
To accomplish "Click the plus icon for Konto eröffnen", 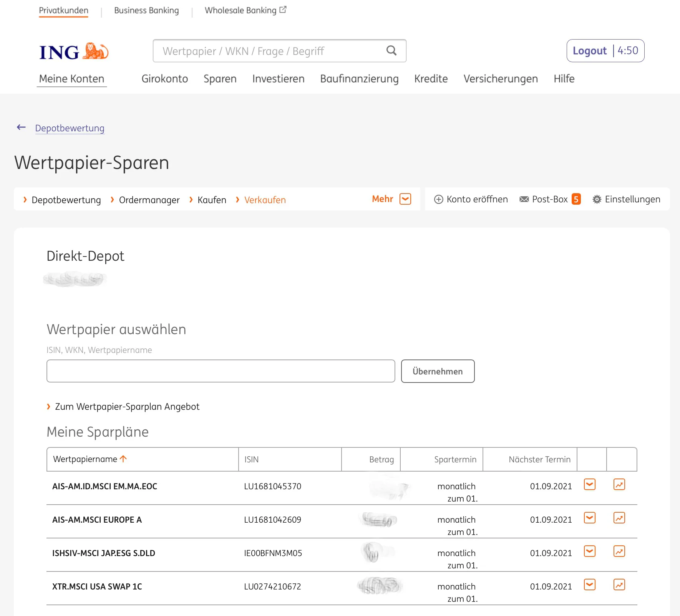I will 438,199.
